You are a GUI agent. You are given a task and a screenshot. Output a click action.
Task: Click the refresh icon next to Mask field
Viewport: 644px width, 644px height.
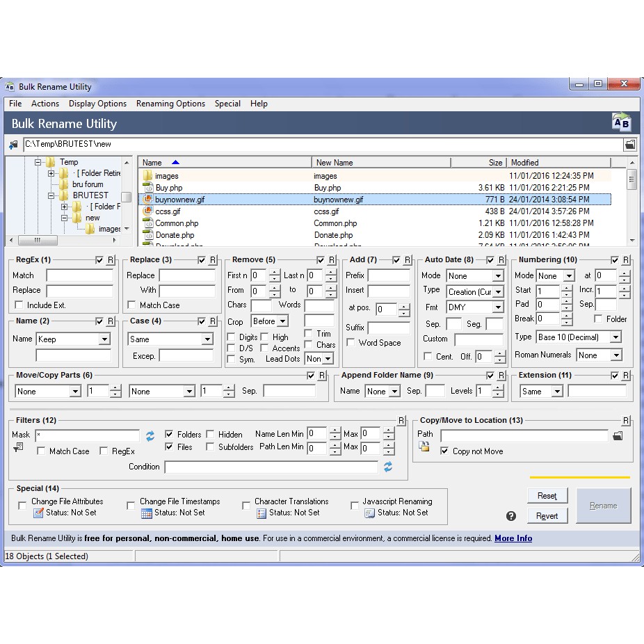point(150,436)
